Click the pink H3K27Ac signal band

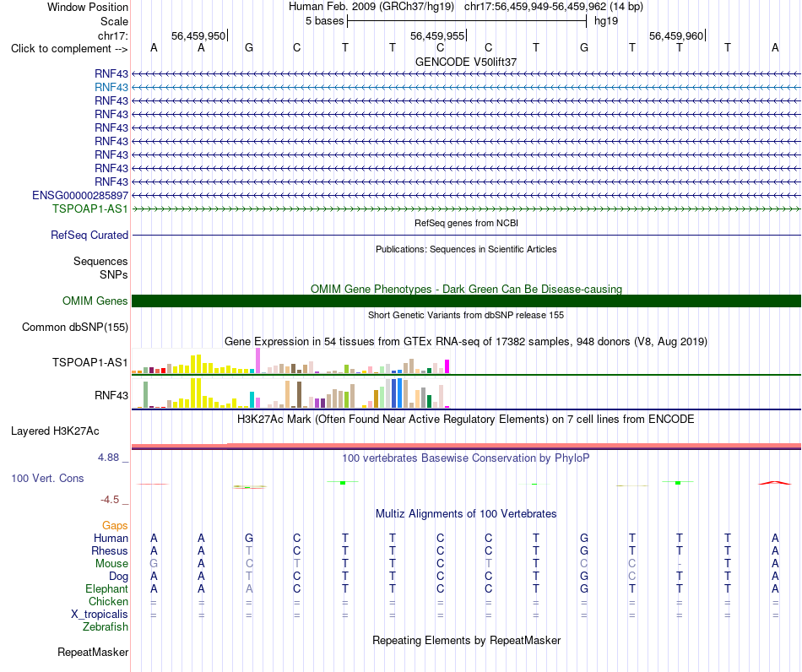pos(466,446)
